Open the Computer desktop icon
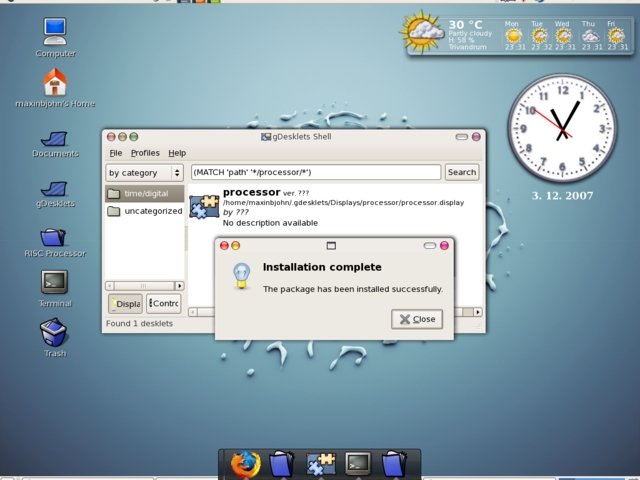This screenshot has width=640, height=480. 55,31
